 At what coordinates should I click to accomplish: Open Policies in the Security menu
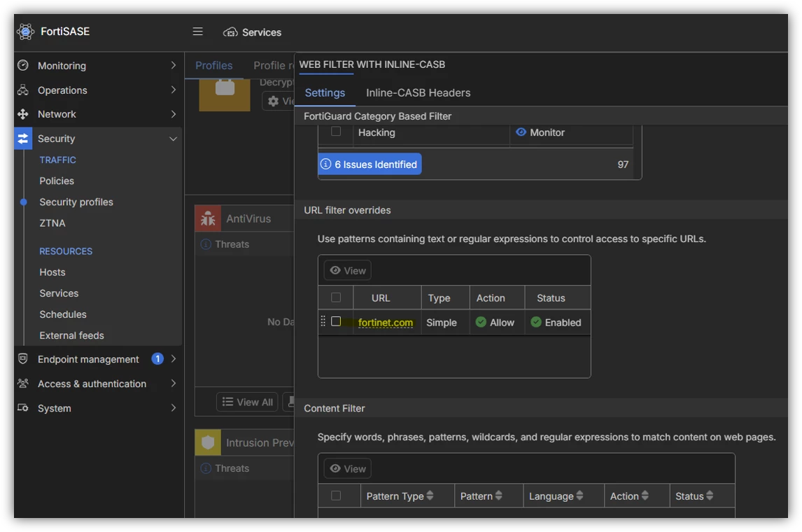(57, 181)
